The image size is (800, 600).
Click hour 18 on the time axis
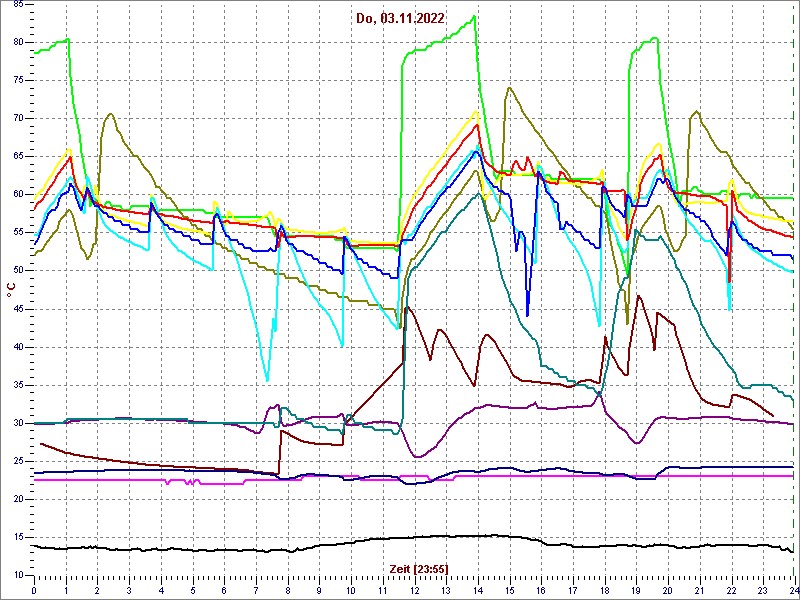604,590
